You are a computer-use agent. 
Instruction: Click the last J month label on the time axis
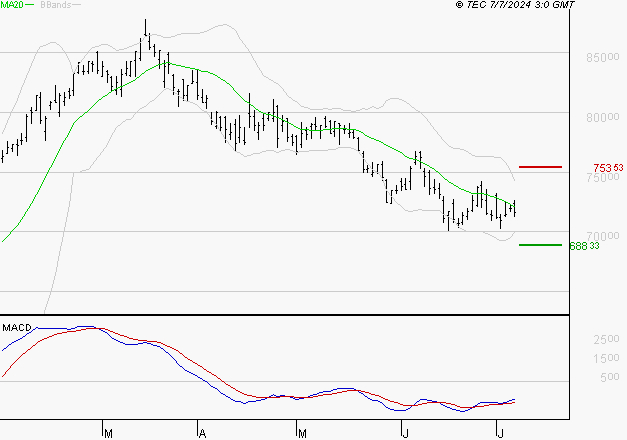[500, 434]
